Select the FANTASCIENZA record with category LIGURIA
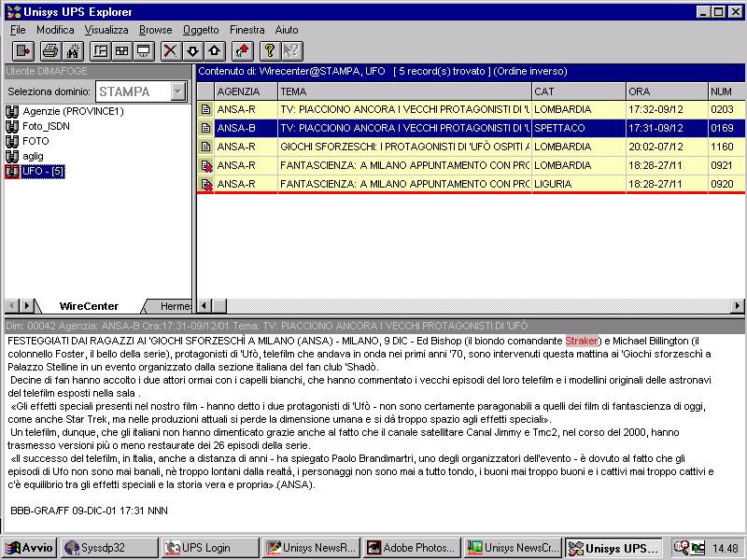This screenshot has width=747, height=560. tap(472, 184)
